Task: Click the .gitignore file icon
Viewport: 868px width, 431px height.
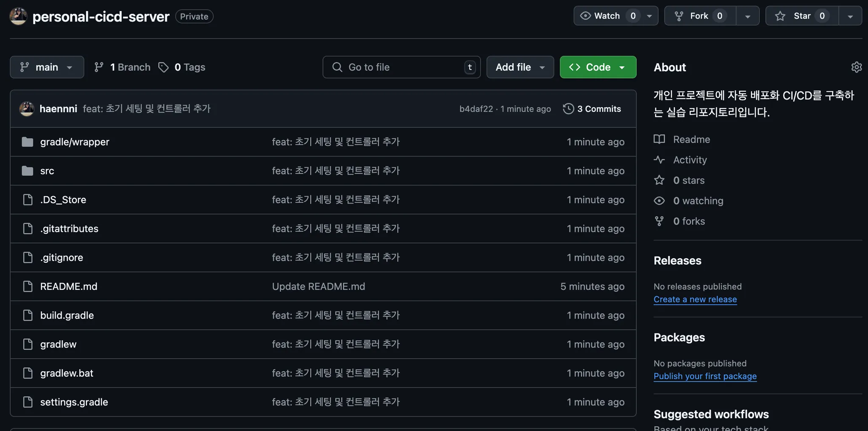Action: 28,257
